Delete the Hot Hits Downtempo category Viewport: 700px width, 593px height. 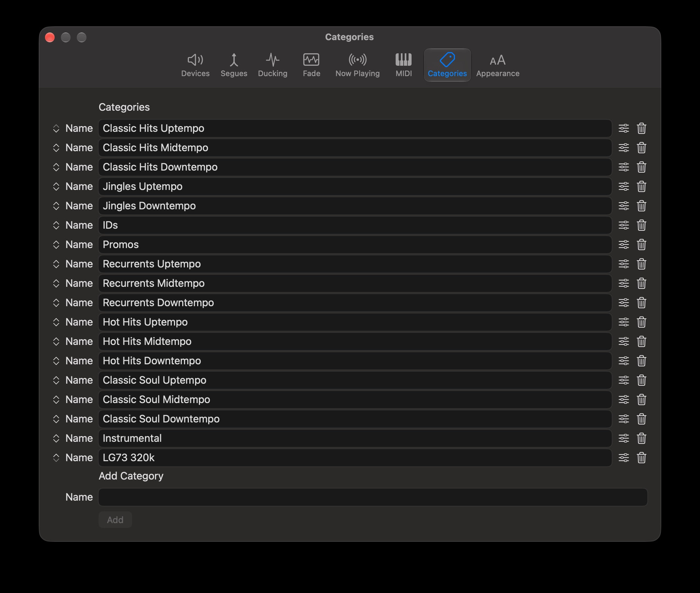[x=642, y=361]
